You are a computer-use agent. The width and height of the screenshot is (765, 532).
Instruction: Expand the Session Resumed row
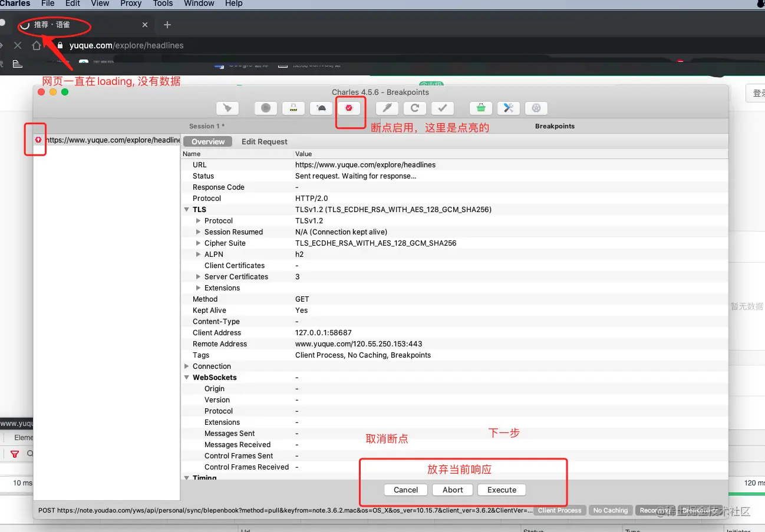[x=199, y=232]
